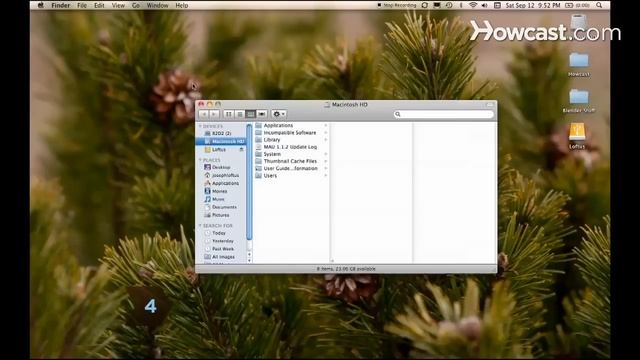Image resolution: width=640 pixels, height=360 pixels.
Task: Select Thumbnail Cache Files folder
Action: [x=291, y=161]
